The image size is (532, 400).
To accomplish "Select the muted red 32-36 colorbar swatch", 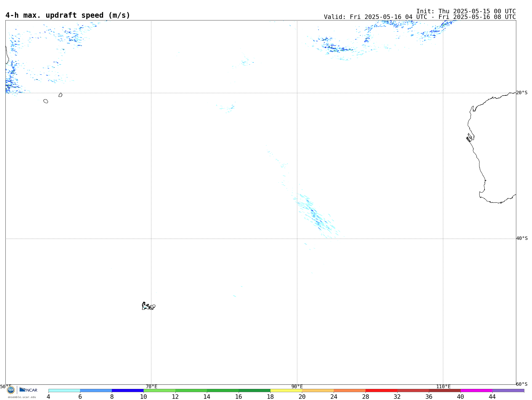I will (413, 391).
